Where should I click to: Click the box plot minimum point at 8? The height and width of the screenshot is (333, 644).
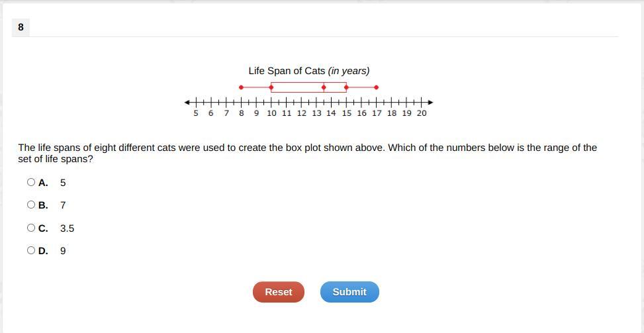[x=241, y=87]
